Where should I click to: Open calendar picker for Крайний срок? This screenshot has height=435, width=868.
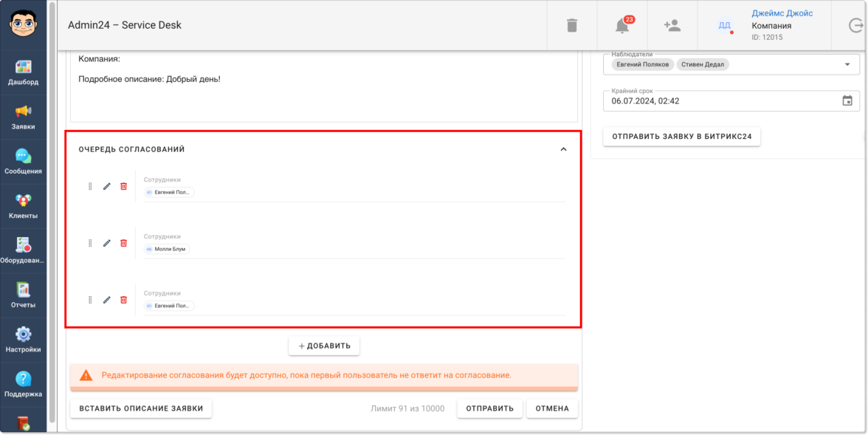click(847, 101)
